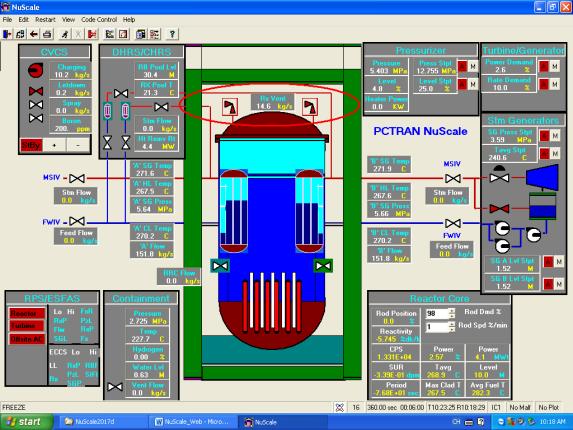Viewport: 573px width, 430px height.
Task: Click the right FWIV valve icon
Action: pos(453,223)
